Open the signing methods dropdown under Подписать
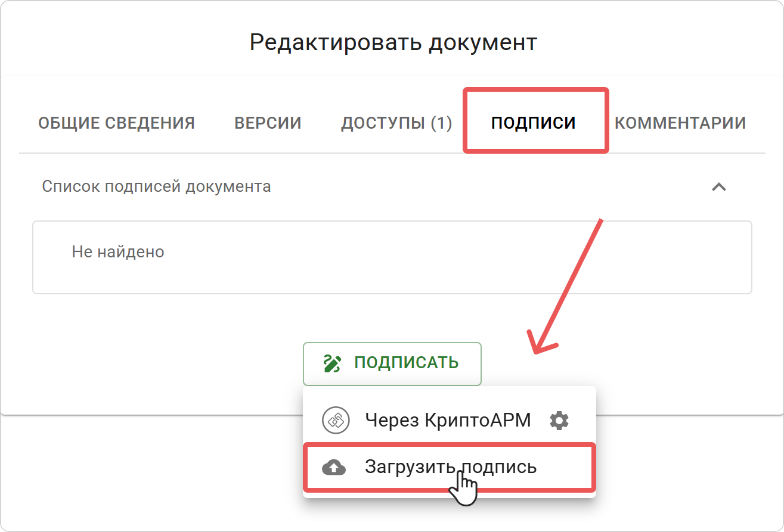784x532 pixels. point(392,363)
